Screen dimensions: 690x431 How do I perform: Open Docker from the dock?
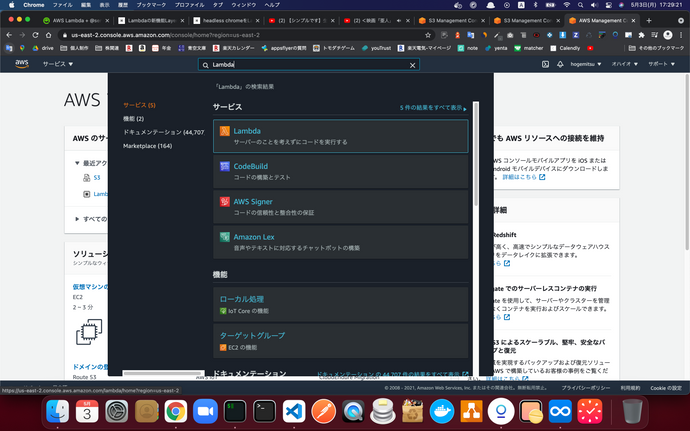(x=442, y=412)
